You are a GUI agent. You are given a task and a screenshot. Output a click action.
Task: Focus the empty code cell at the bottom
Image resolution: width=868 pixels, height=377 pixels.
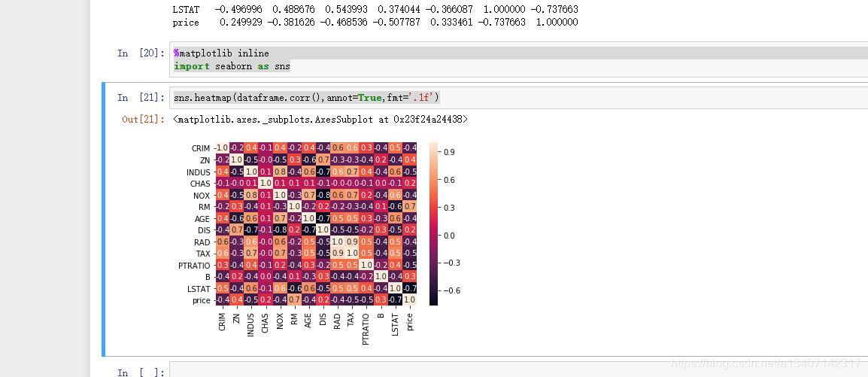point(520,370)
